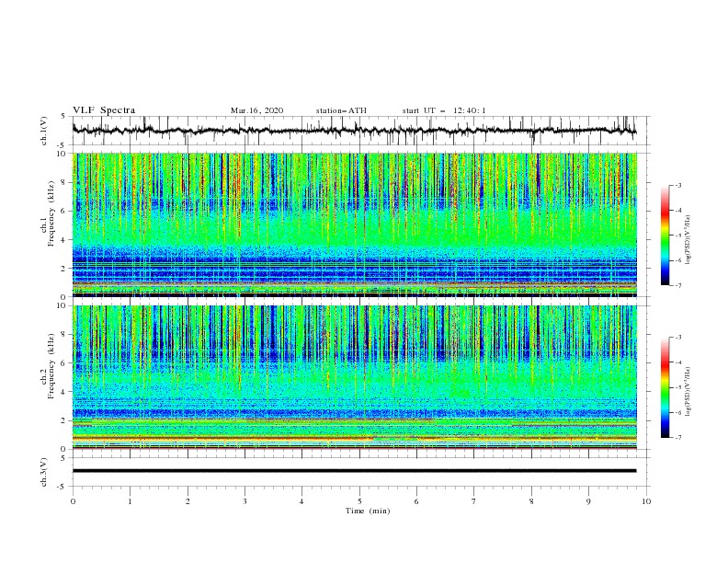The width and height of the screenshot is (728, 563).
Task: Click time-axis tick label "5"
Action: click(x=359, y=501)
